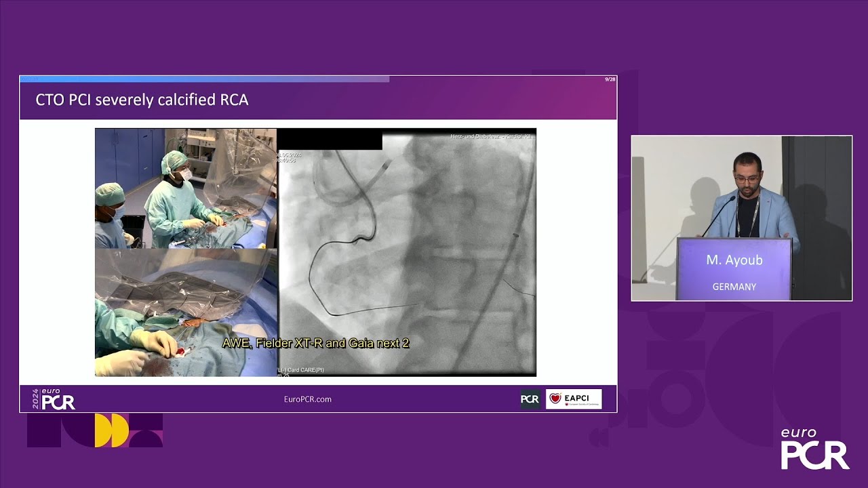Click caption 'AWE, Fielder XT-R and Gaia next 2'
The image size is (868, 488).
pyautogui.click(x=316, y=344)
